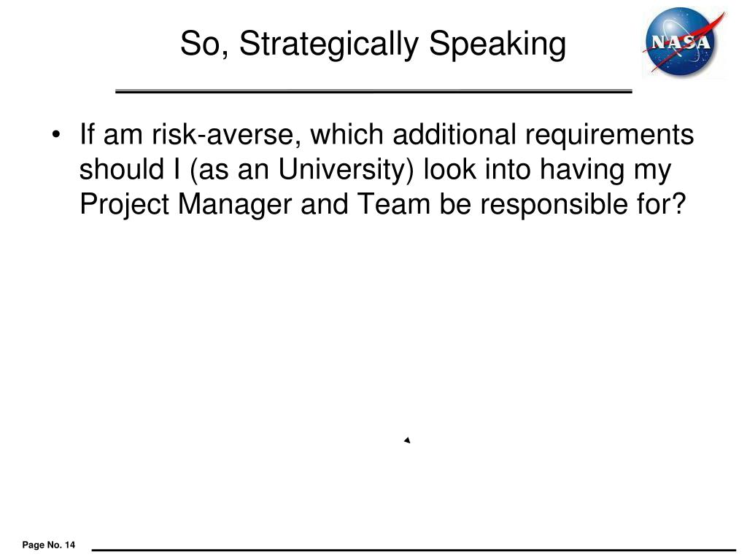Click the word 'responsible' in the last line

pos(553,205)
